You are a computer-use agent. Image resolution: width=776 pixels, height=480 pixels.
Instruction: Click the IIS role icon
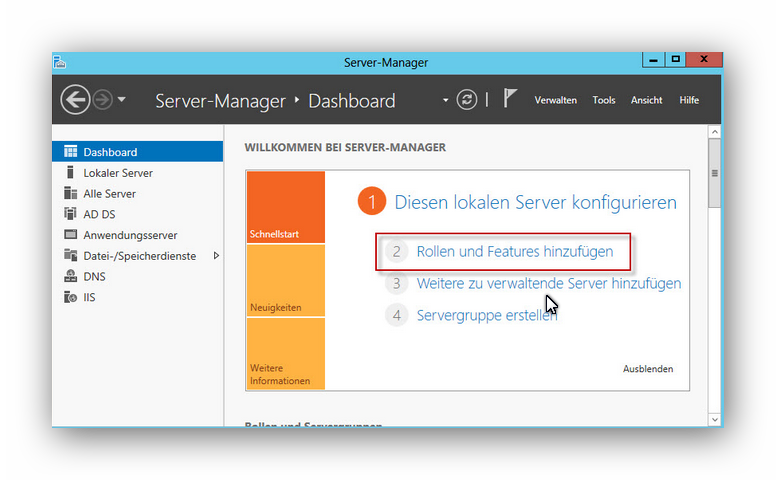pos(70,297)
